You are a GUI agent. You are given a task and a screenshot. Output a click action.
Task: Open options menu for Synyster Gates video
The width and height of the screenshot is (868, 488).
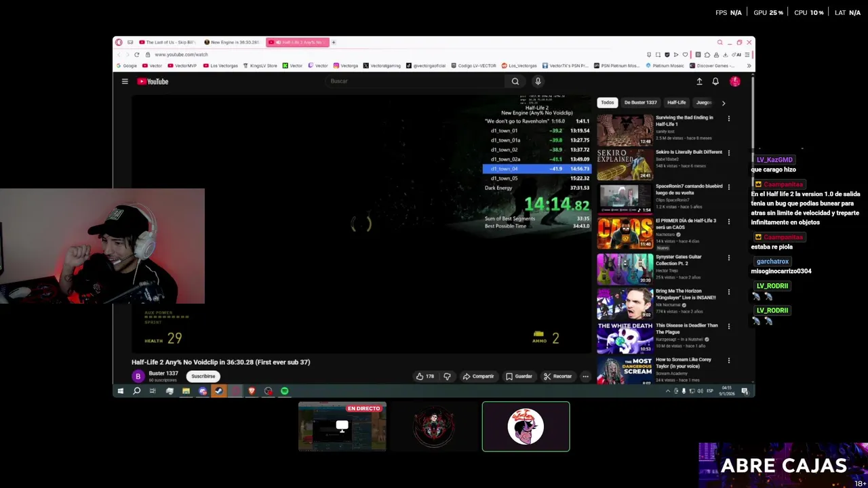pos(729,258)
